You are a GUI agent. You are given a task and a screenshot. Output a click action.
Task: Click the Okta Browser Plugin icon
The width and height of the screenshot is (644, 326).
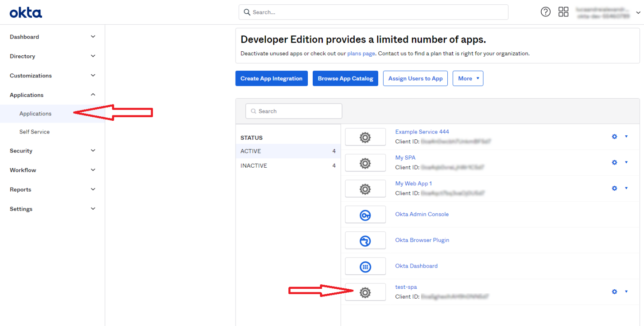(x=365, y=241)
